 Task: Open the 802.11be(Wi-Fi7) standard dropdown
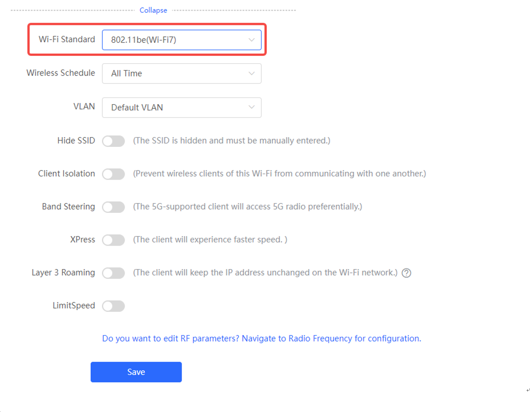coord(182,40)
